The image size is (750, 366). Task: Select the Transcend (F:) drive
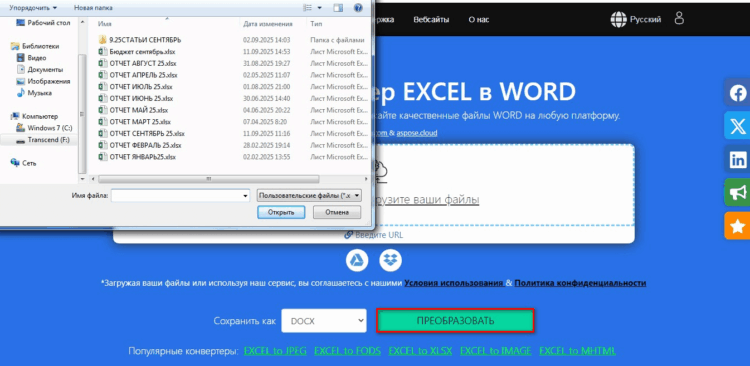(x=42, y=140)
